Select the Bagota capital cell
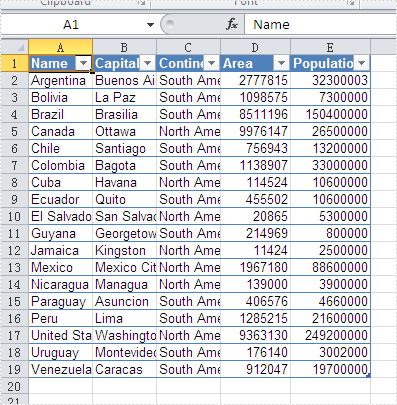Viewport: 397px width, 405px height. pyautogui.click(x=124, y=165)
